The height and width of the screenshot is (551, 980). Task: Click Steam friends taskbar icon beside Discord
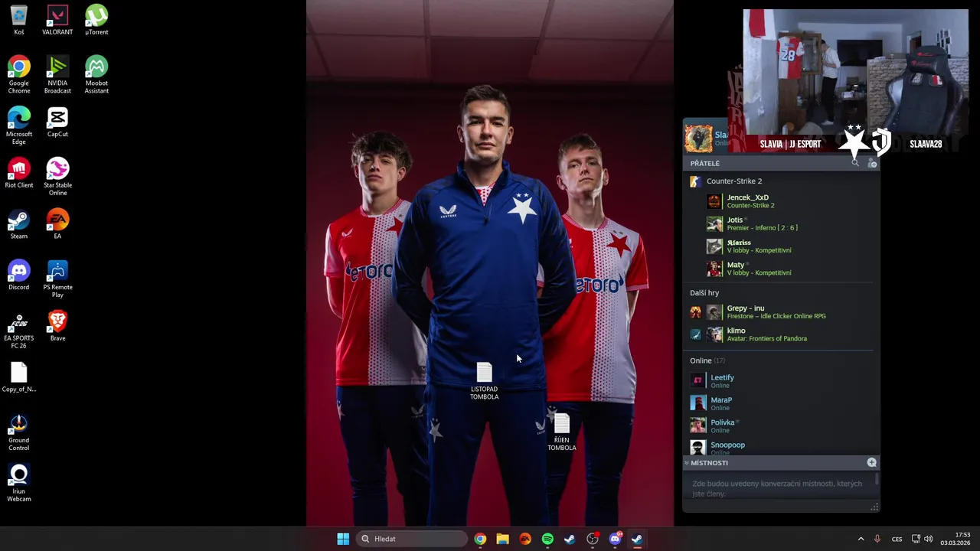tap(637, 539)
